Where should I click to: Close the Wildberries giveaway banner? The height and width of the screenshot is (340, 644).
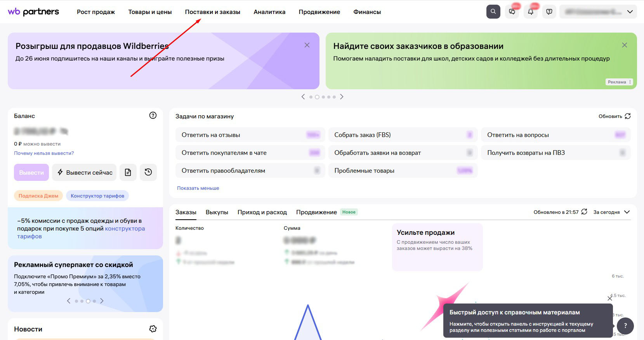307,45
